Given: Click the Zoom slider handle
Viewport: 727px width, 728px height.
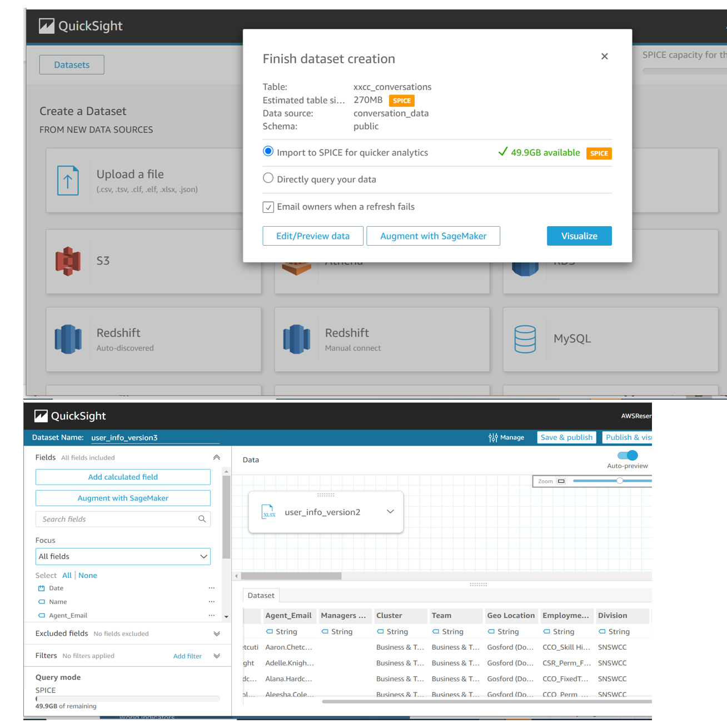Looking at the screenshot, I should (620, 481).
